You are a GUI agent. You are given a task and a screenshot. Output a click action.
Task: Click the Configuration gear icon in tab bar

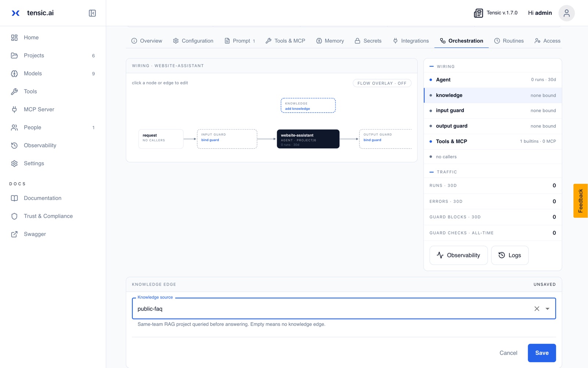[176, 41]
